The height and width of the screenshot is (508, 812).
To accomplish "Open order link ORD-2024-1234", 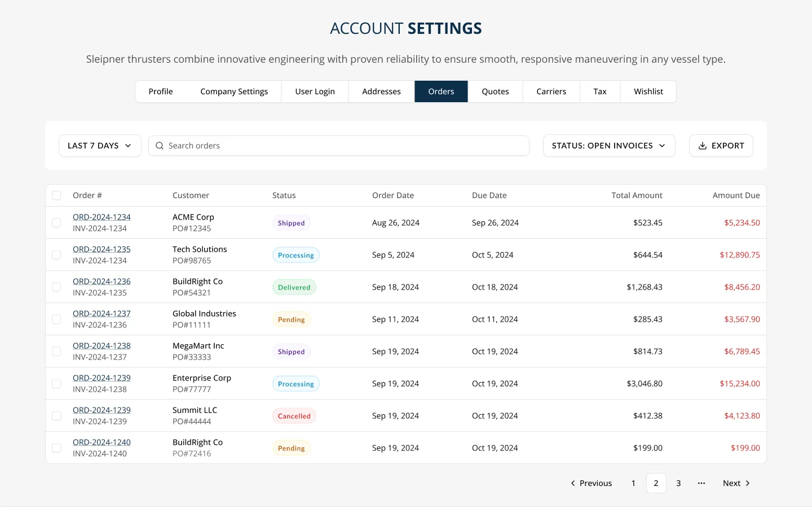I will [x=101, y=217].
